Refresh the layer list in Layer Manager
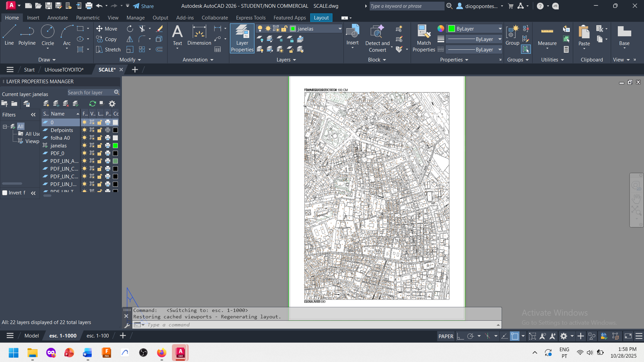644x362 pixels. pos(92,104)
